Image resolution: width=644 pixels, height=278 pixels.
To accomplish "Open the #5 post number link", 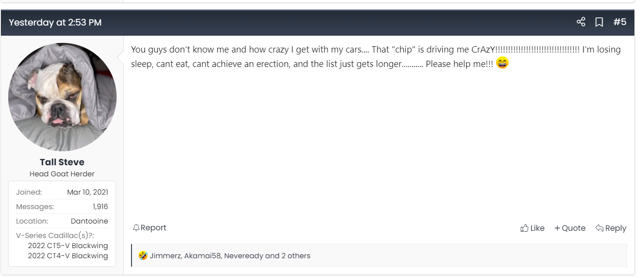I will click(619, 22).
